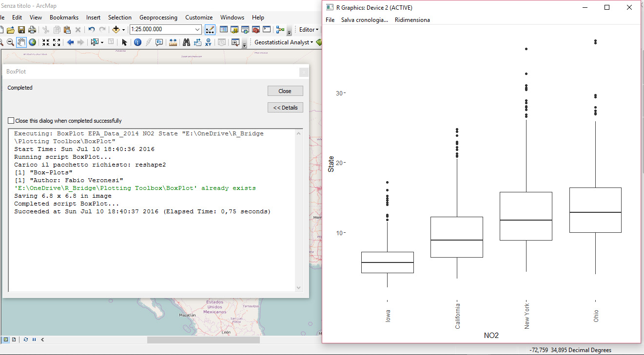This screenshot has width=644, height=355.
Task: Open the map scale combo box dropdown
Action: tap(198, 29)
